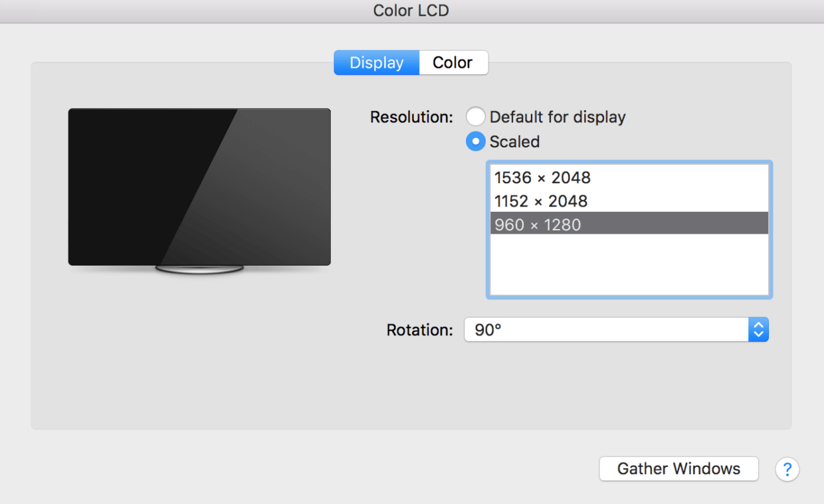Click empty space in the resolution list
This screenshot has width=824, height=504.
point(629,266)
